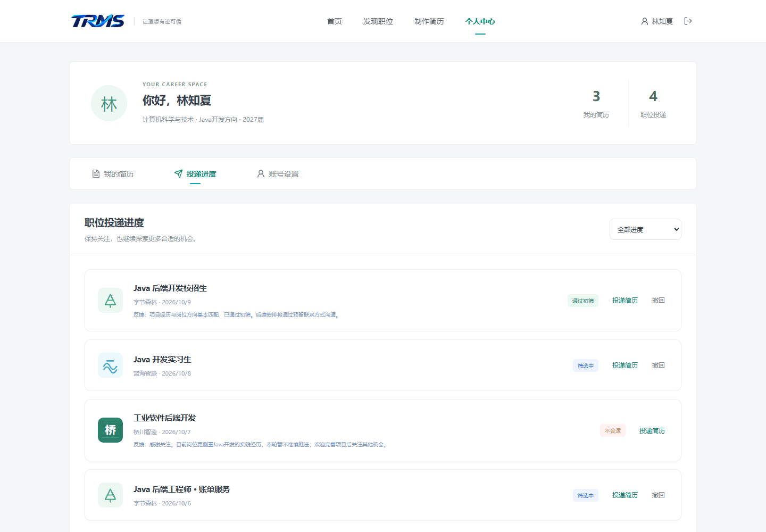Open the 林知夏 user account in the header
The height and width of the screenshot is (532, 766).
point(657,21)
